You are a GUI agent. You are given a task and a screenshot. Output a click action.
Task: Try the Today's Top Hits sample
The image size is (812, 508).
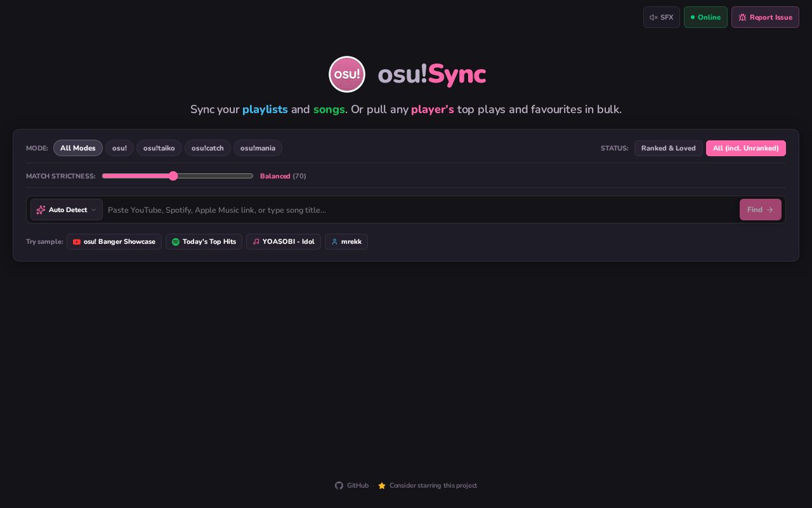204,241
